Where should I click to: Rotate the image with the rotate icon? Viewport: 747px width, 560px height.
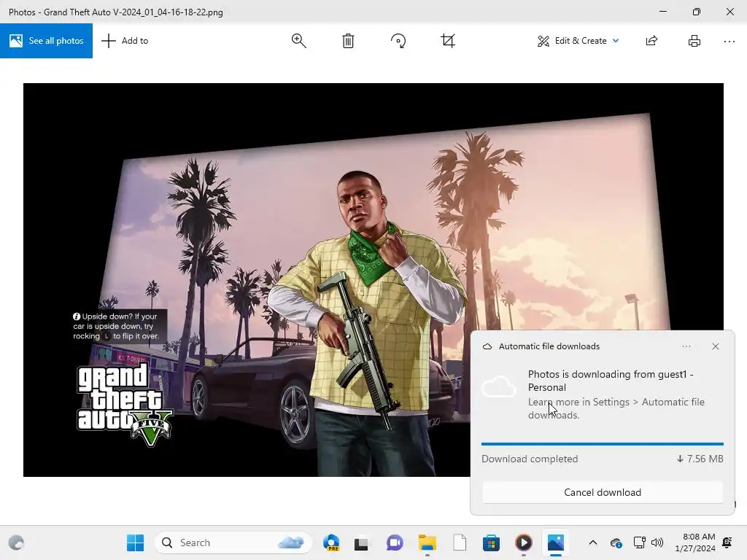[x=398, y=41]
